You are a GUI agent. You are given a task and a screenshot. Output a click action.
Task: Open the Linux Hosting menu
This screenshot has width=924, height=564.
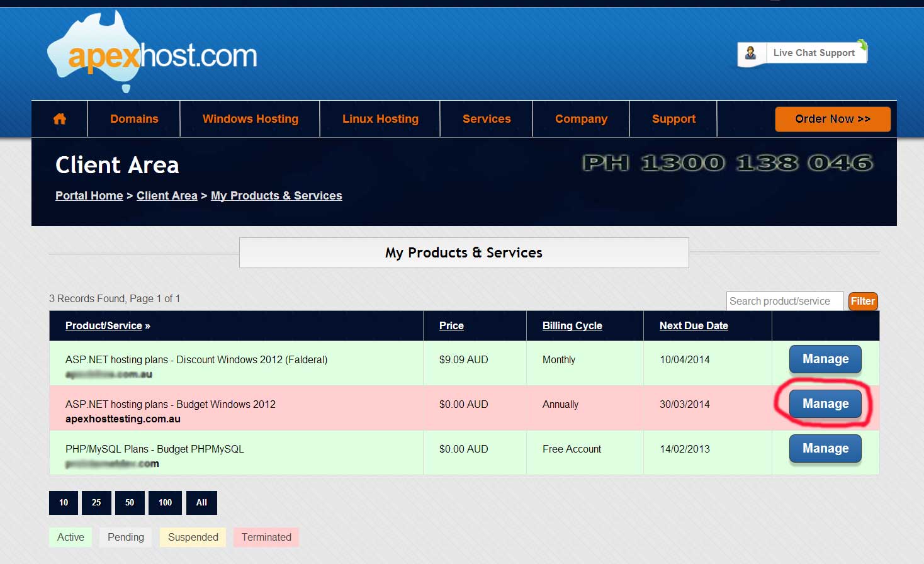pyautogui.click(x=380, y=119)
